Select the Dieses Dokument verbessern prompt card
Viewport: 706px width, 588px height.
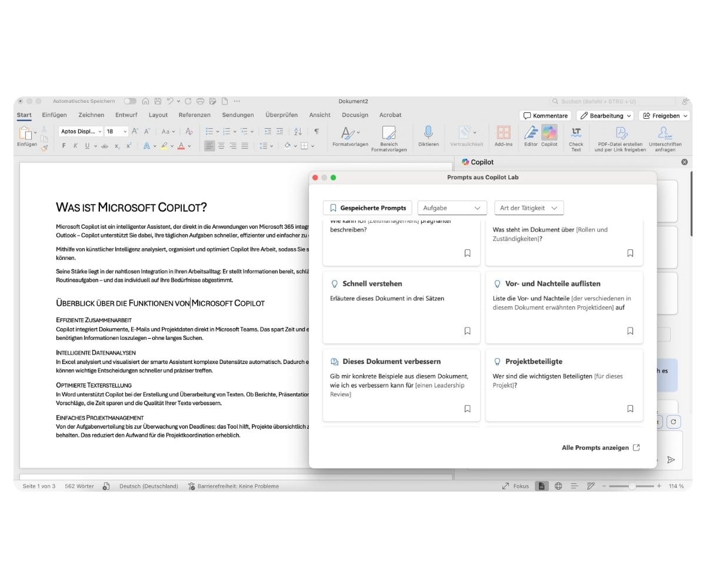[x=401, y=385]
